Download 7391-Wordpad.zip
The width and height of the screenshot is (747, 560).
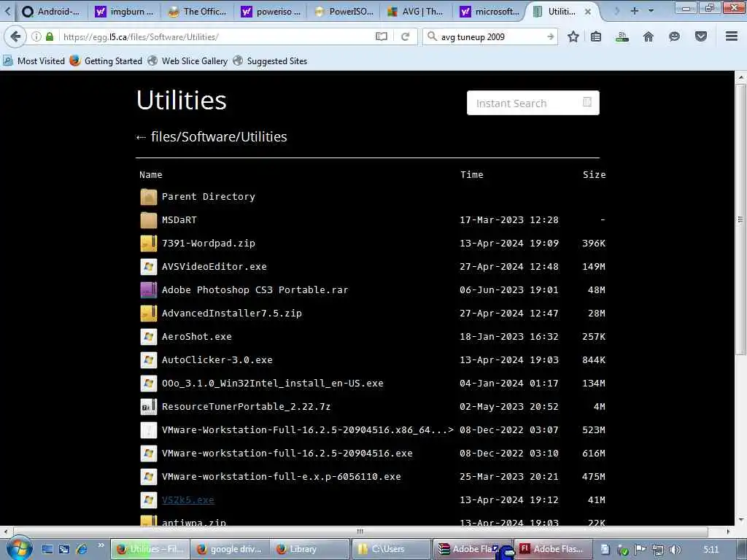[208, 244]
